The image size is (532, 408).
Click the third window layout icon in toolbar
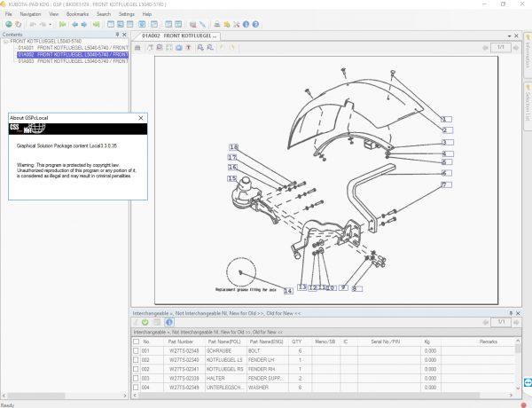click(x=129, y=24)
